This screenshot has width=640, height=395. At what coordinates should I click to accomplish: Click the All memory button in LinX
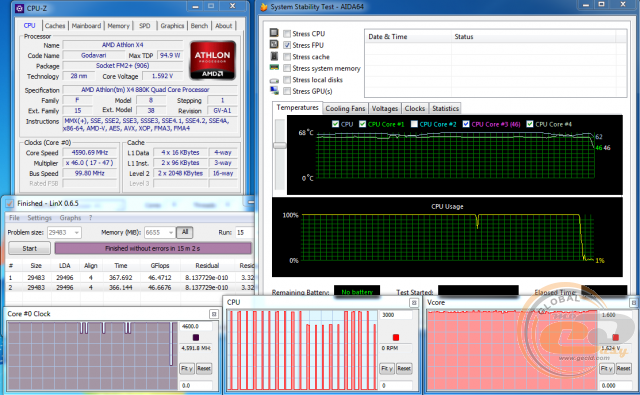185,232
